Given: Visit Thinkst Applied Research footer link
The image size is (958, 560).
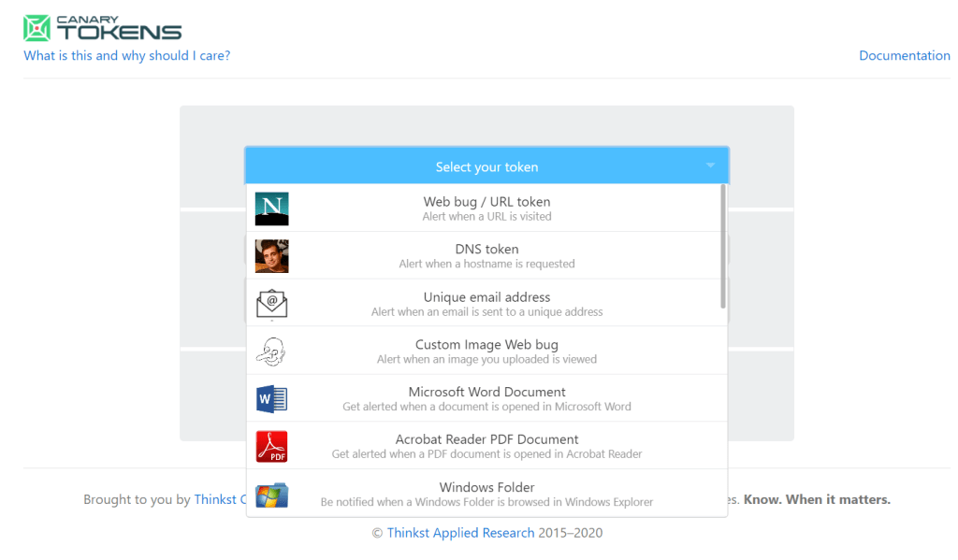Looking at the screenshot, I should click(460, 533).
